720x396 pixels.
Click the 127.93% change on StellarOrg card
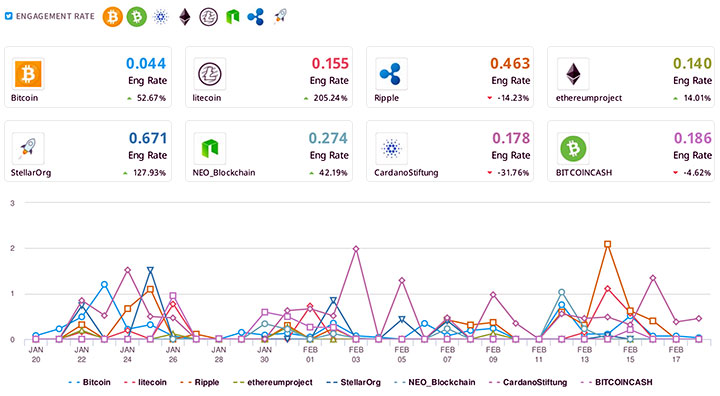[x=149, y=173]
